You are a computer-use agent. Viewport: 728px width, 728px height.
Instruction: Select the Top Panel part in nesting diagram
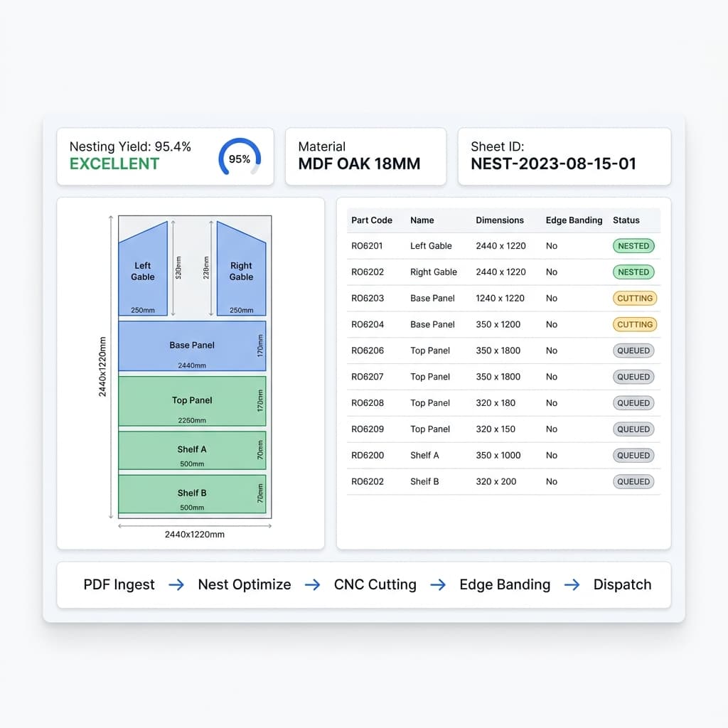click(192, 401)
